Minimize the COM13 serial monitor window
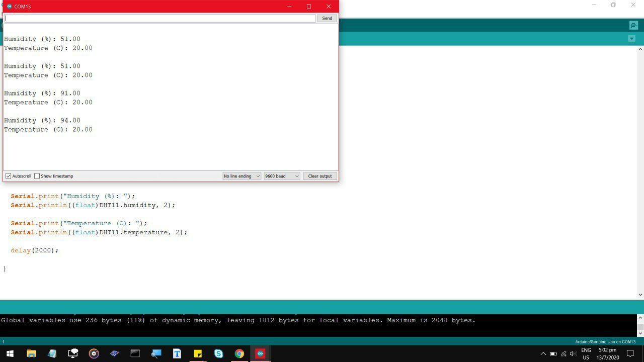The width and height of the screenshot is (644, 362). [289, 7]
